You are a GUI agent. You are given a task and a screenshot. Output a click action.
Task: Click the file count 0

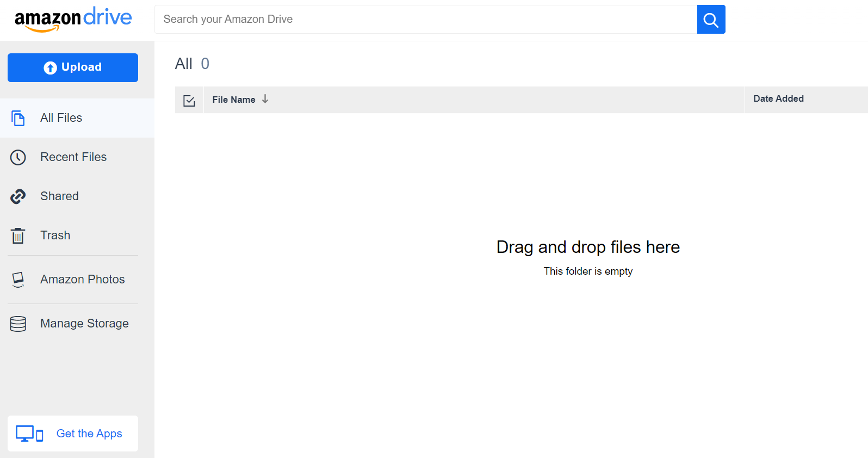pos(205,64)
